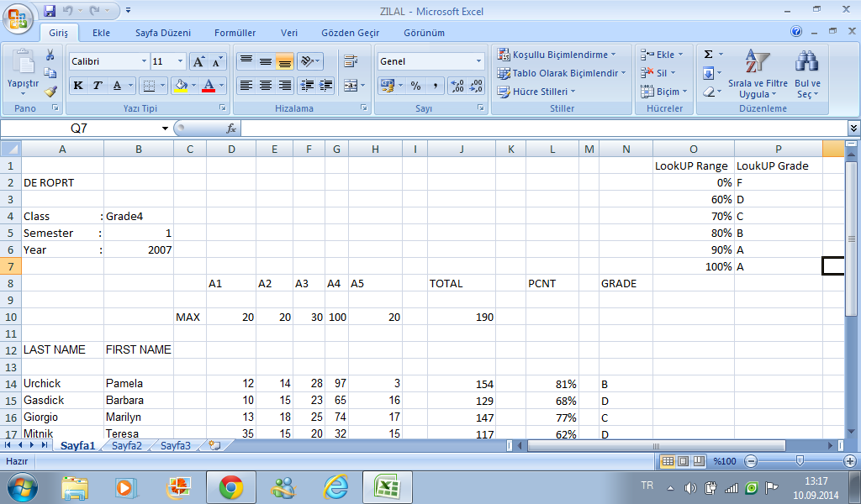Click the Office button
This screenshot has height=504, width=861.
pyautogui.click(x=18, y=18)
